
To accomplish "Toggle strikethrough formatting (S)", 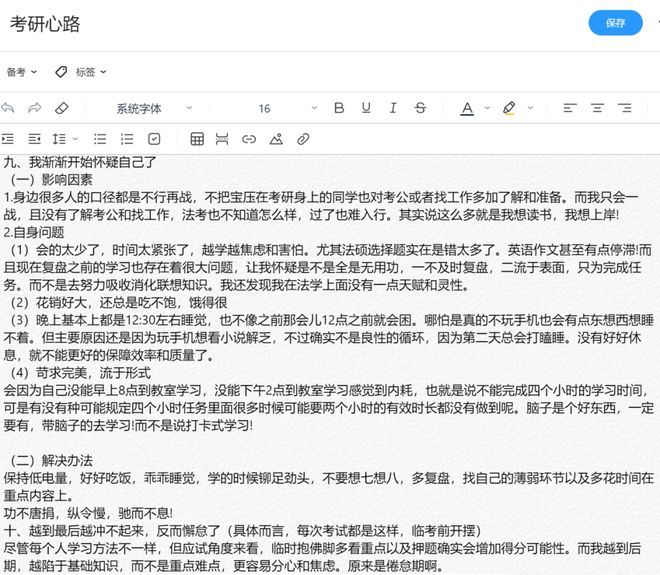I will pyautogui.click(x=420, y=108).
